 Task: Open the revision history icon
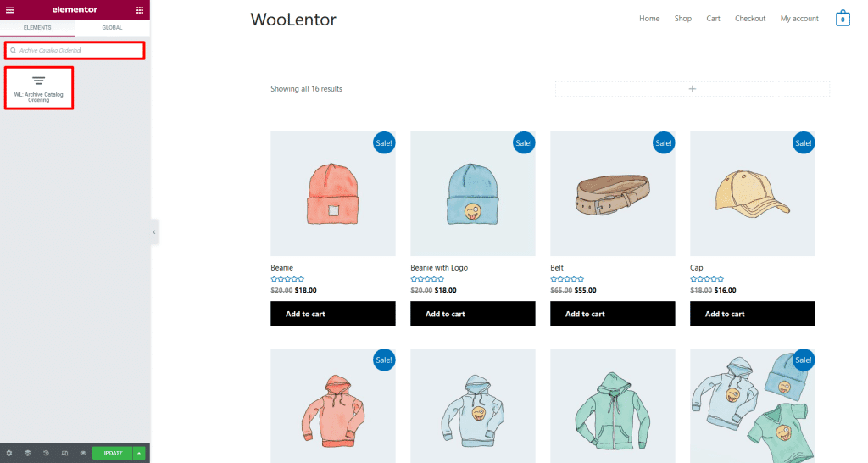(46, 453)
